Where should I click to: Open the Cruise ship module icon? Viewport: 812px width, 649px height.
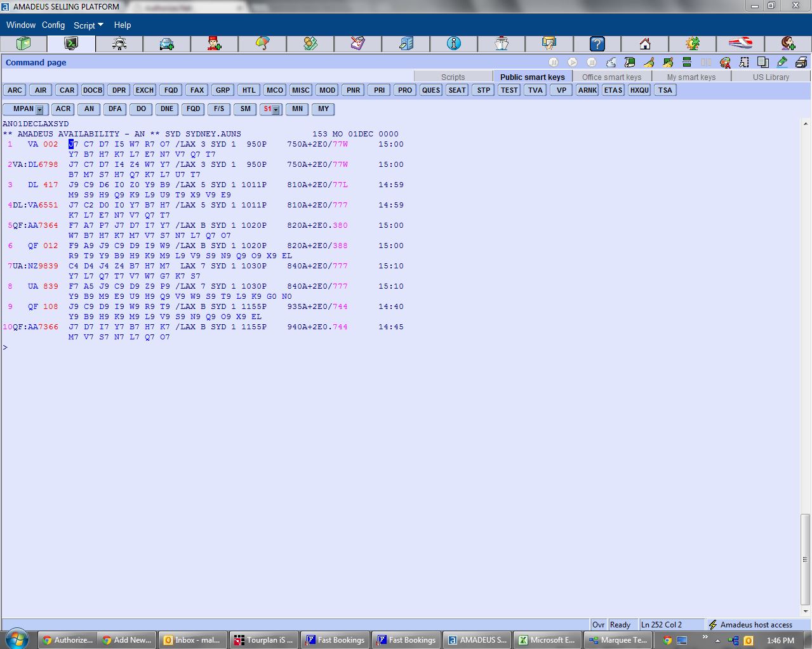point(502,43)
